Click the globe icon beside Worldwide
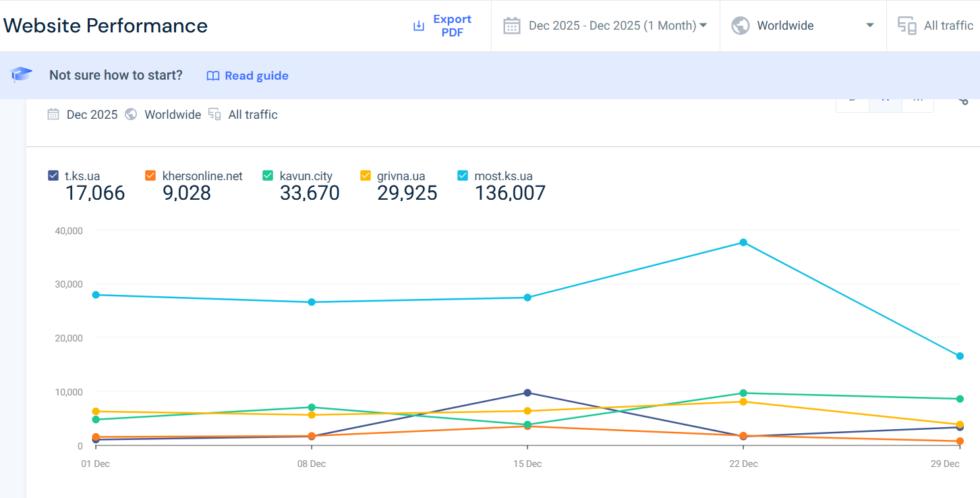Viewport: 980px width, 498px height. click(741, 26)
